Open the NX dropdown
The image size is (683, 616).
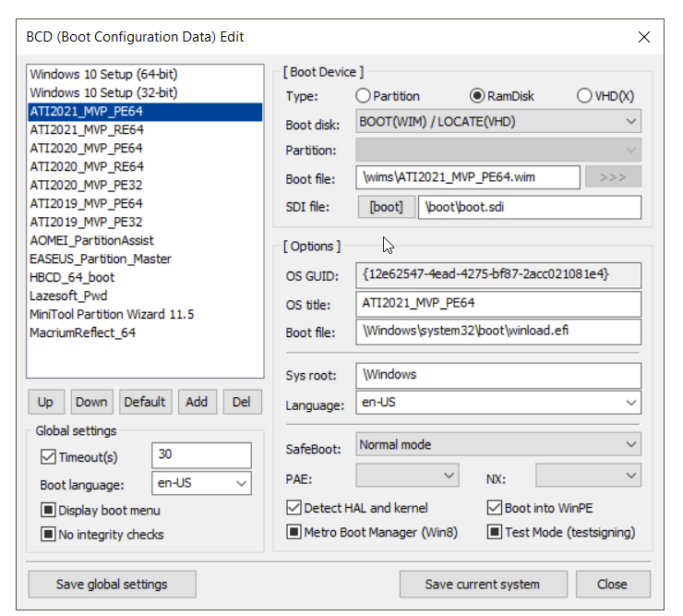point(589,476)
